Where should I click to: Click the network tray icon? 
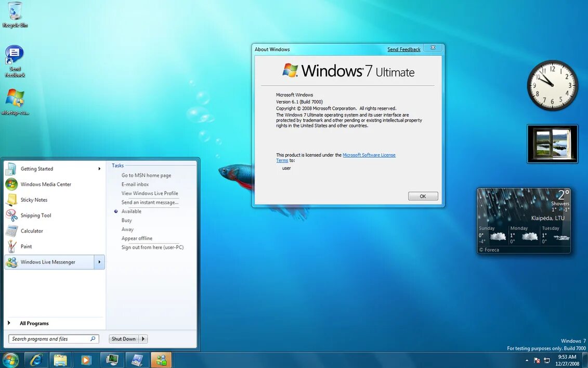[x=547, y=361]
